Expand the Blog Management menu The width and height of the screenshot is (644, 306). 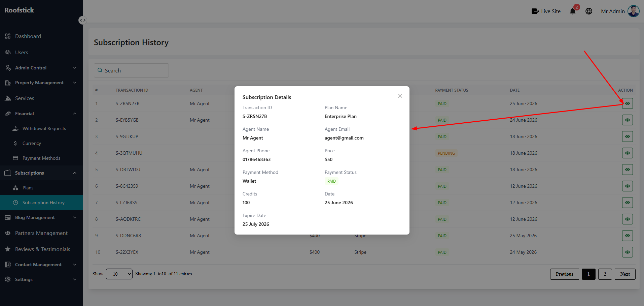point(41,217)
